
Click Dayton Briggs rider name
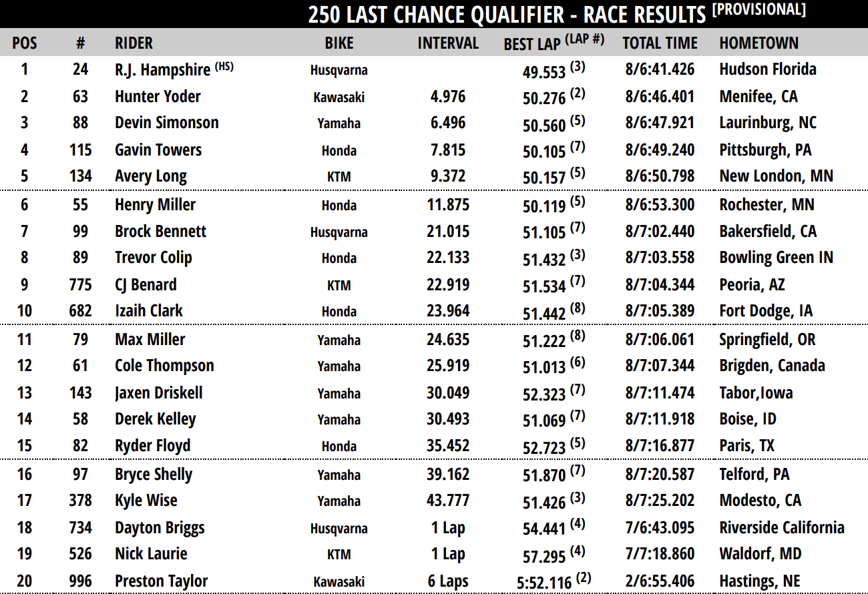pyautogui.click(x=160, y=528)
